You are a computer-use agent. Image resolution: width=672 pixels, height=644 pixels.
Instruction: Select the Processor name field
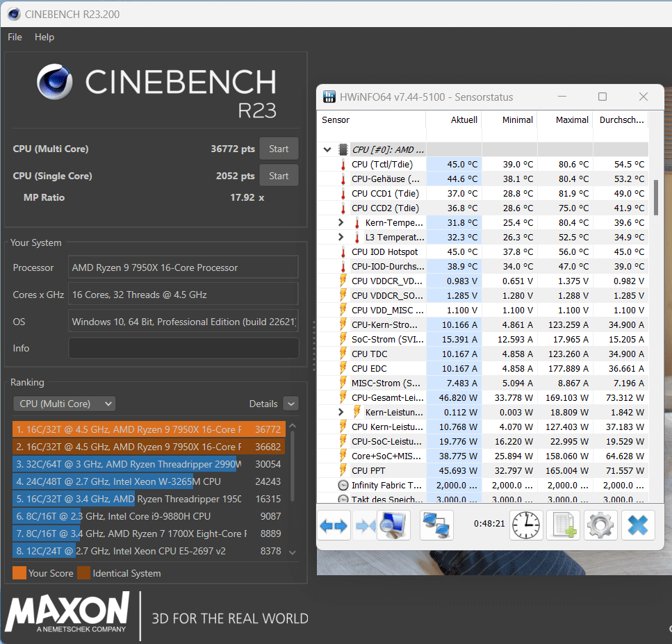pos(183,267)
